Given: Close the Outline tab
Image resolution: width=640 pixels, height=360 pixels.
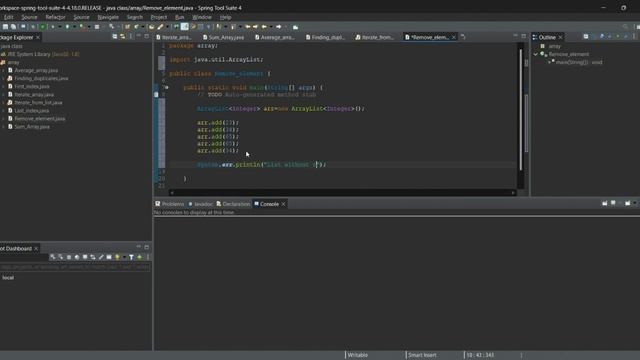Looking at the screenshot, I should [x=560, y=37].
